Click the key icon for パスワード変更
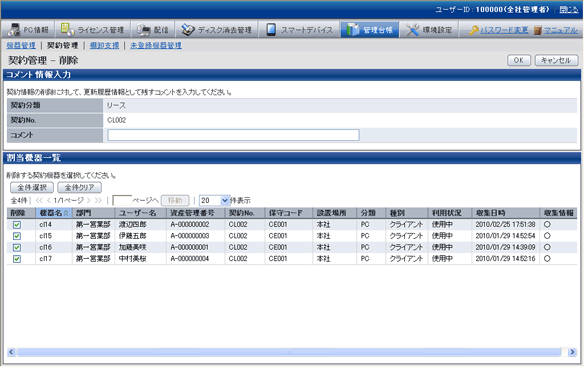Screen dimensions: 584x367 point(473,30)
